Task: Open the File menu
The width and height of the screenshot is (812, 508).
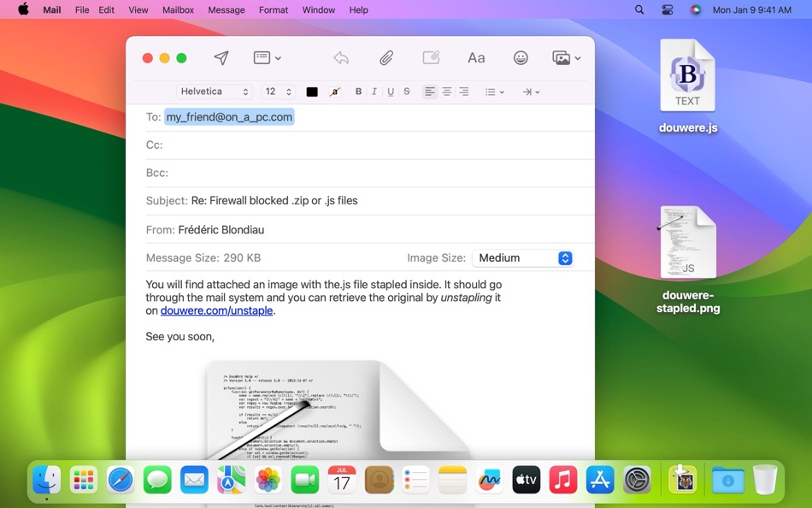Action: 82,10
